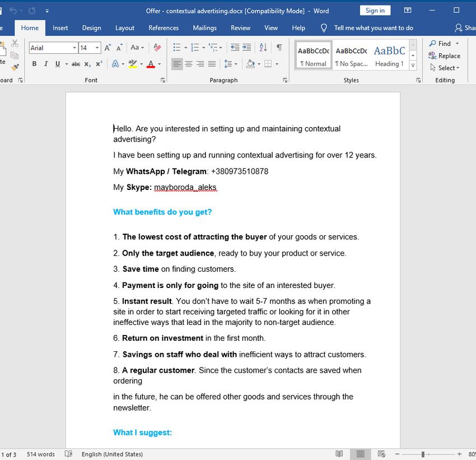Click the 514 words count
This screenshot has height=460, width=476.
pos(41,454)
